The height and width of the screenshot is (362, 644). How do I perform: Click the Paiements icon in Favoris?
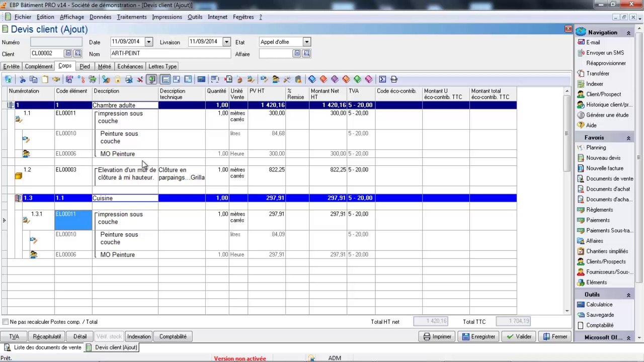[x=581, y=220]
